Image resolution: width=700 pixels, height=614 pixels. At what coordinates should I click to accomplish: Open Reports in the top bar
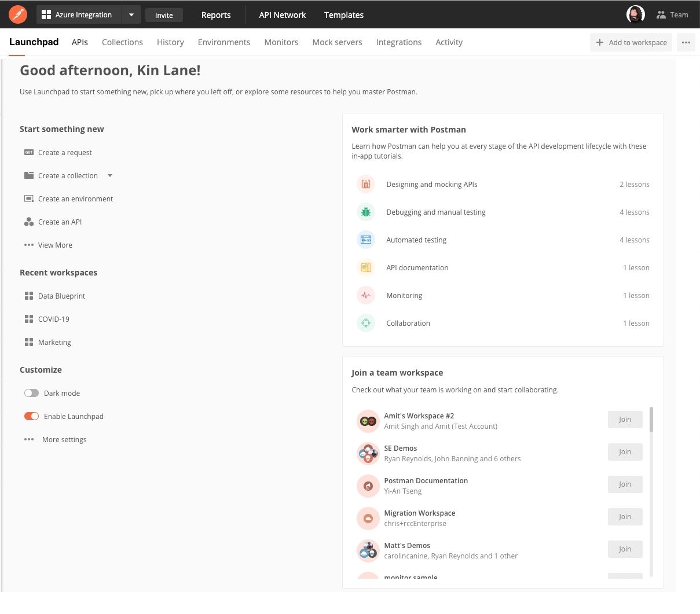[x=216, y=15]
